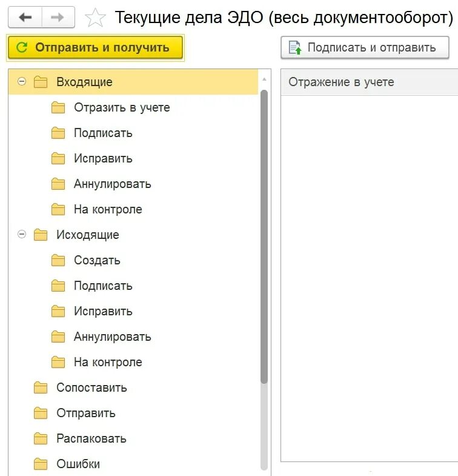Click the forward navigation arrow

click(58, 18)
